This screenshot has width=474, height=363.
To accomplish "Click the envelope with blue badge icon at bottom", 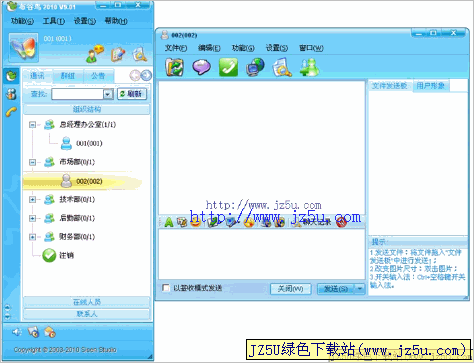I will coord(33,332).
